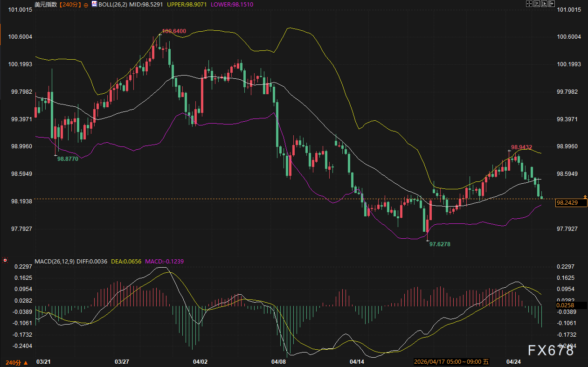Image resolution: width=588 pixels, height=367 pixels.
Task: Open the 240分 timeframe selector at bottom left
Action: (x=16, y=362)
